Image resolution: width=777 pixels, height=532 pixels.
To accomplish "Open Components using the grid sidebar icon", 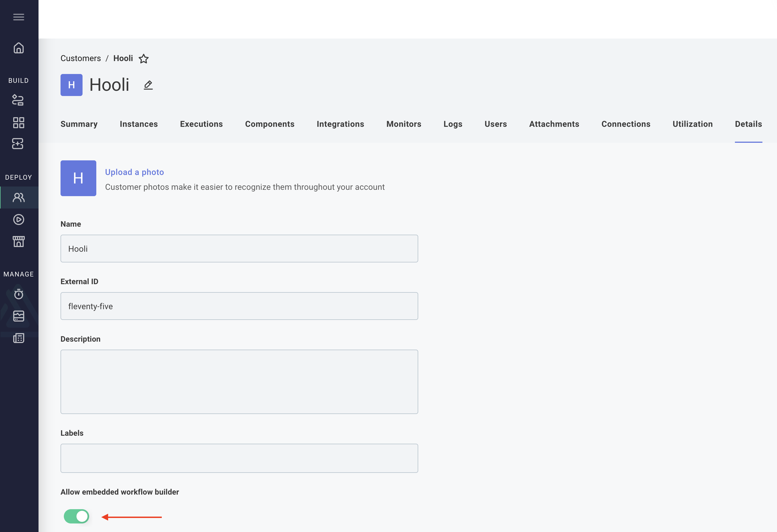I will pos(18,123).
